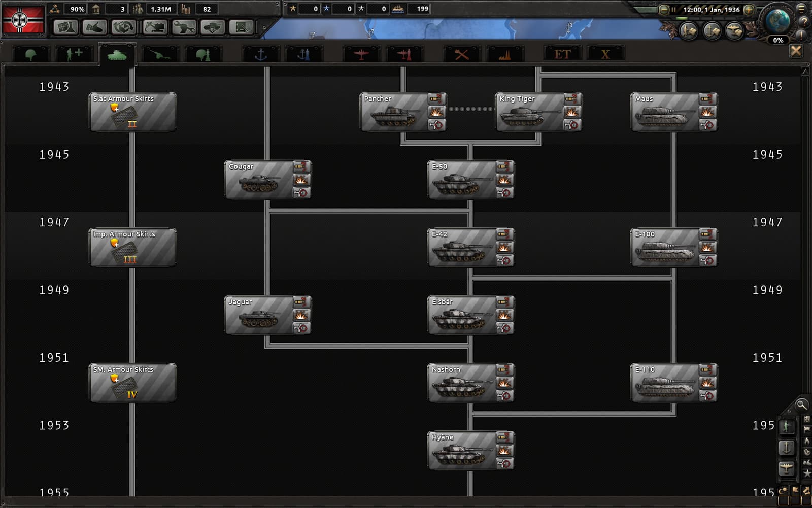Switch to the Naval anchor research tab
The height and width of the screenshot is (508, 812).
point(261,54)
